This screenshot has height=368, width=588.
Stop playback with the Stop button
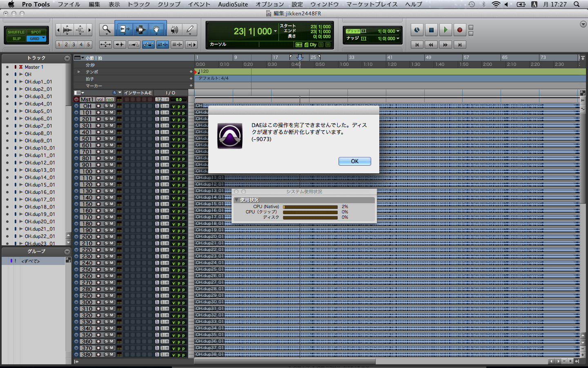[431, 30]
